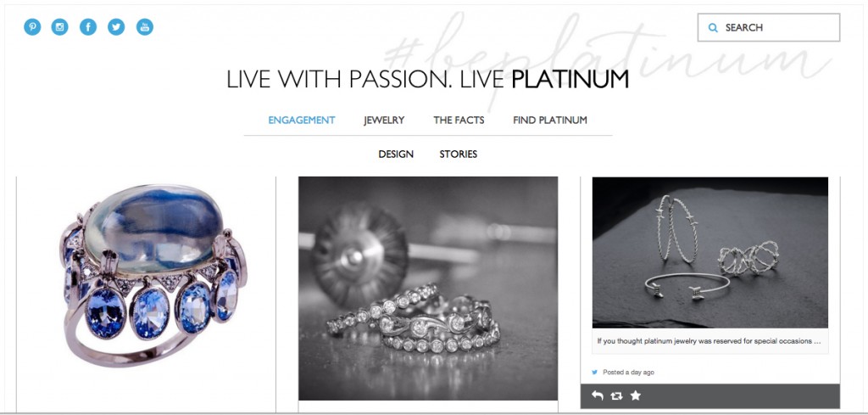Click inside the Search input field
Viewport: 868px width, 415px height.
coord(768,28)
